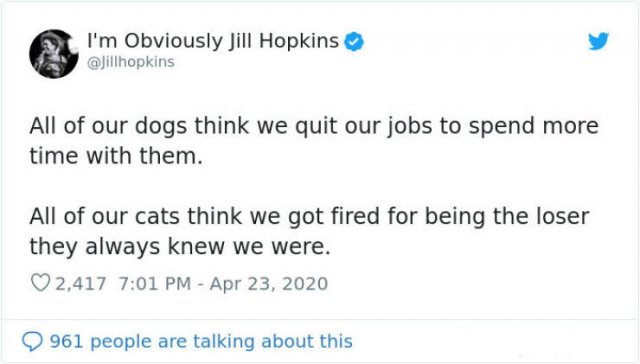Select the line "time with them."

click(x=116, y=156)
